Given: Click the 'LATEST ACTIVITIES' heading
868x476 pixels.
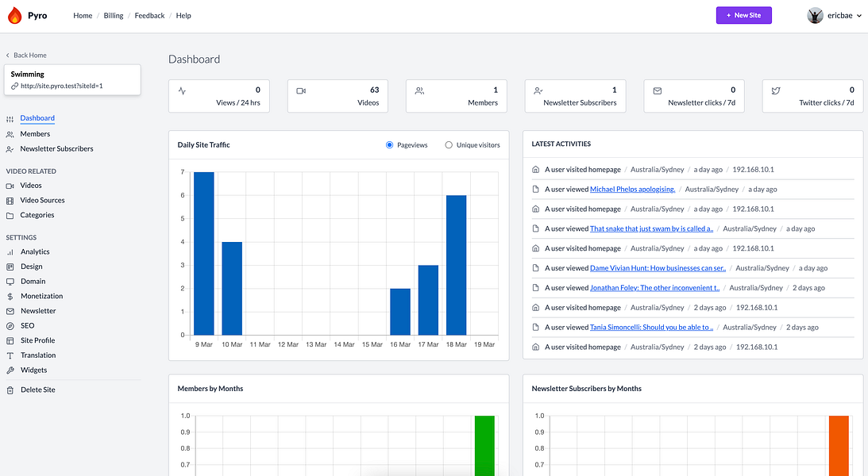Looking at the screenshot, I should [x=561, y=144].
